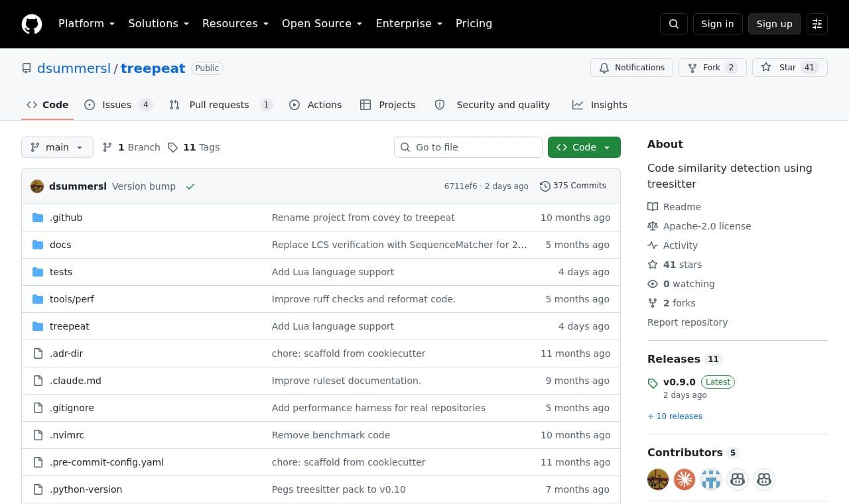Expand the Open Source menu

[322, 24]
